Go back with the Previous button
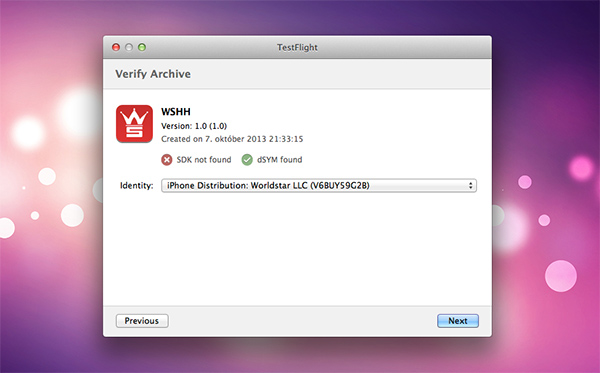 point(142,321)
